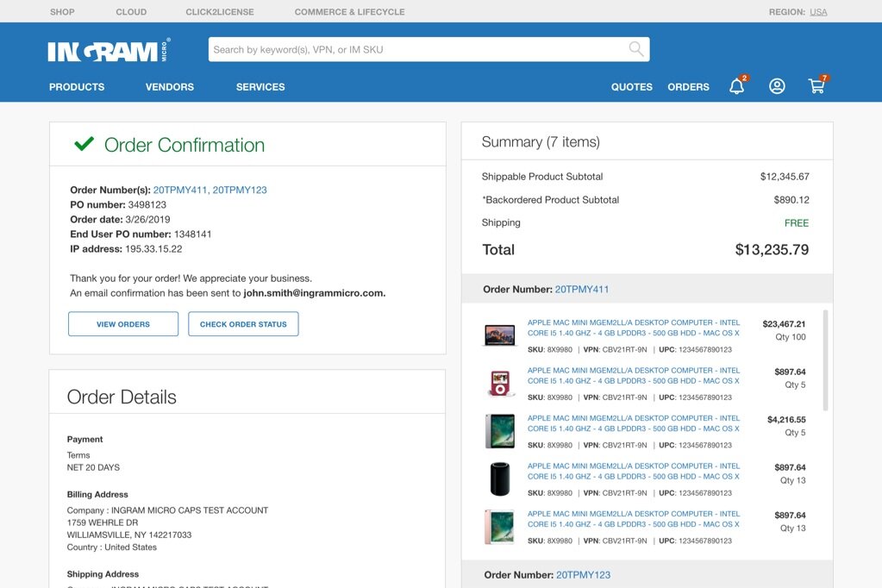Click the CHECK ORDER STATUS button
The image size is (882, 588).
(x=243, y=324)
